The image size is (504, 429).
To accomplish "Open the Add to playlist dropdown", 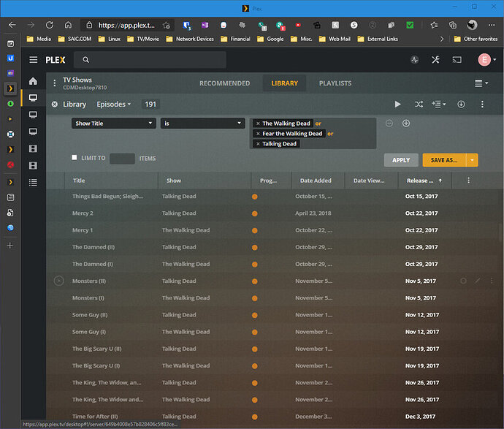I will point(439,105).
